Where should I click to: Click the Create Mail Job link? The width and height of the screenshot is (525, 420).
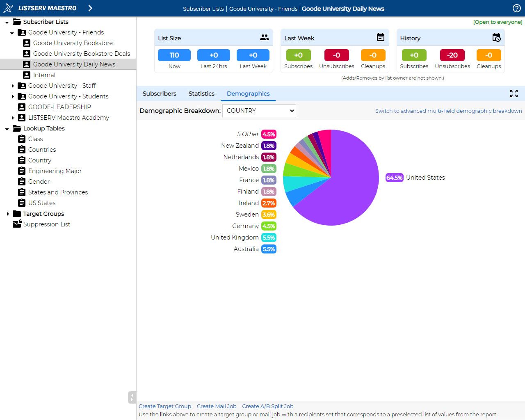pyautogui.click(x=217, y=406)
